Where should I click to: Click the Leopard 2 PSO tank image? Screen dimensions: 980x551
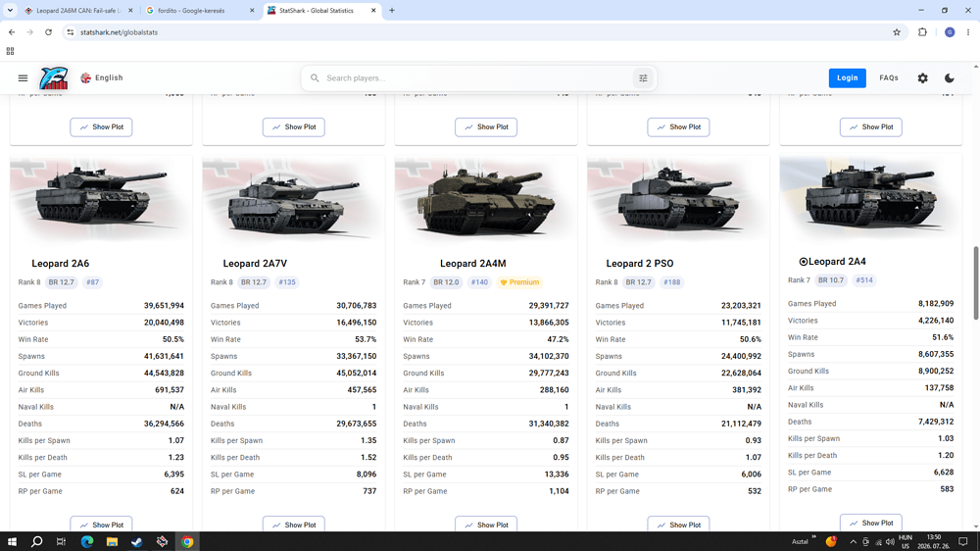(678, 199)
